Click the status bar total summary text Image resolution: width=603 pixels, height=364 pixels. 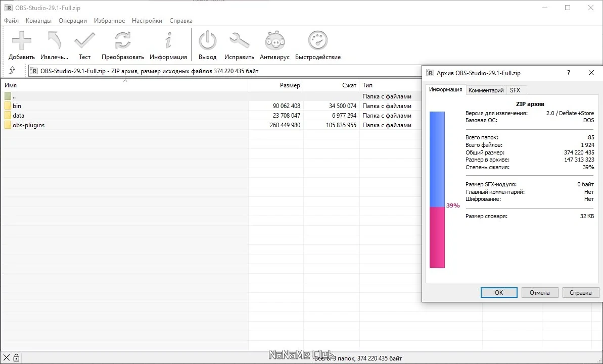[358, 358]
